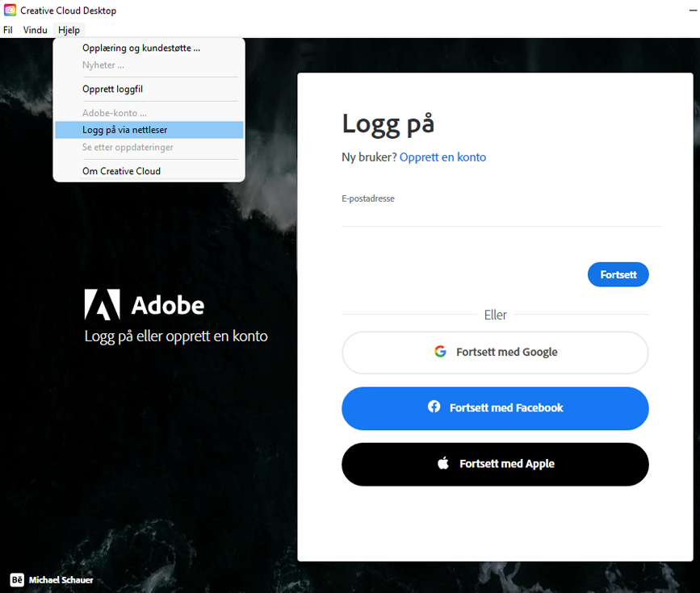
Task: Open the Vindu menu
Action: (35, 30)
